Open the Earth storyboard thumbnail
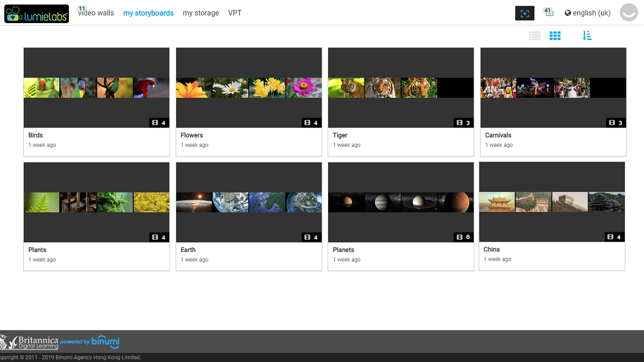 tap(249, 202)
